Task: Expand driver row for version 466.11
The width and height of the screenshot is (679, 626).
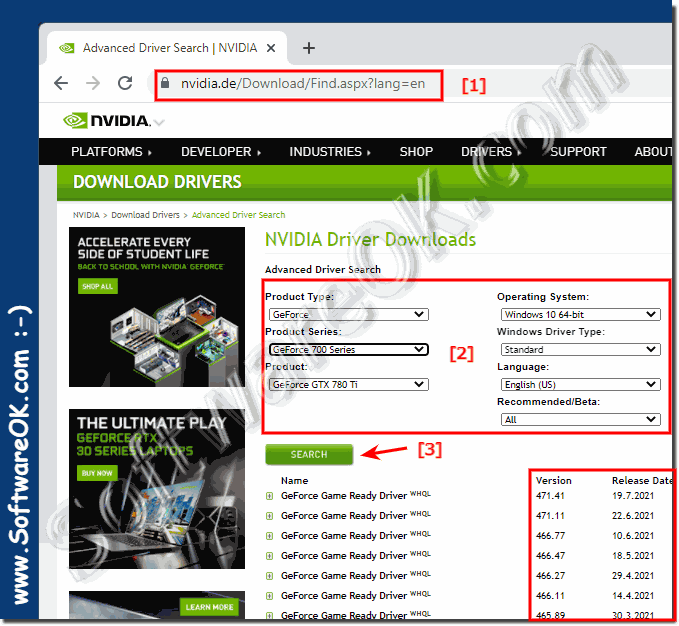Action: (x=269, y=596)
